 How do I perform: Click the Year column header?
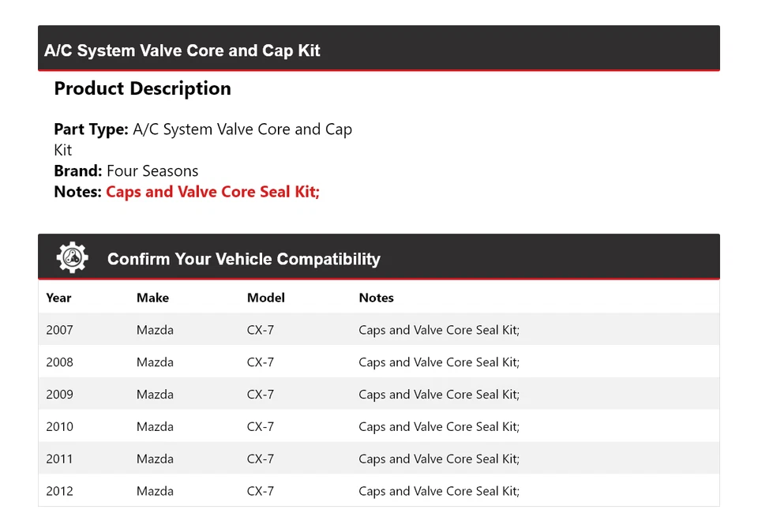pyautogui.click(x=58, y=298)
